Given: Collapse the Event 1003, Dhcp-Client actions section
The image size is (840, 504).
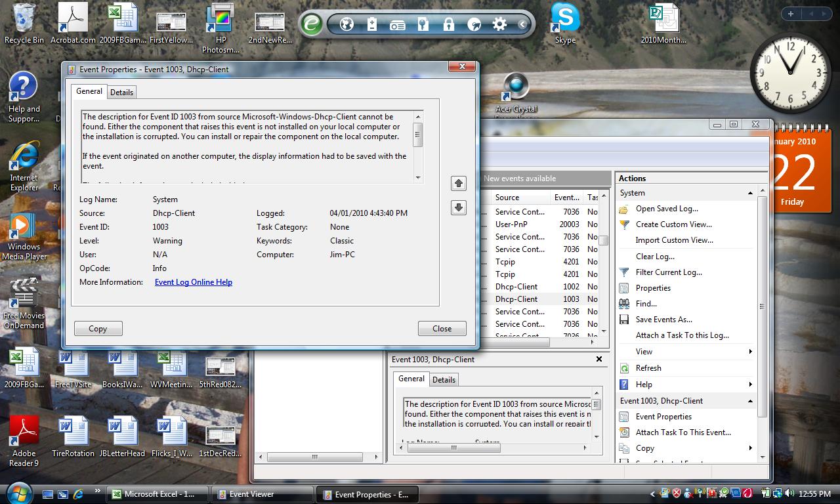Looking at the screenshot, I should coord(750,401).
